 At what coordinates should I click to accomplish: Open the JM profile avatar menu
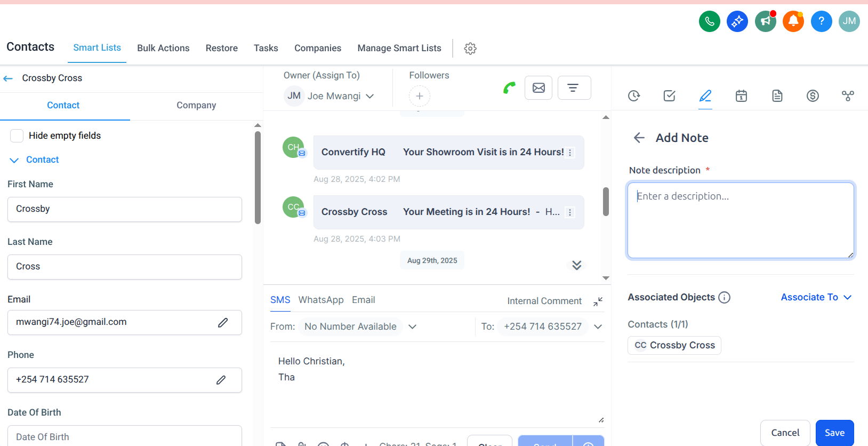[x=849, y=21]
